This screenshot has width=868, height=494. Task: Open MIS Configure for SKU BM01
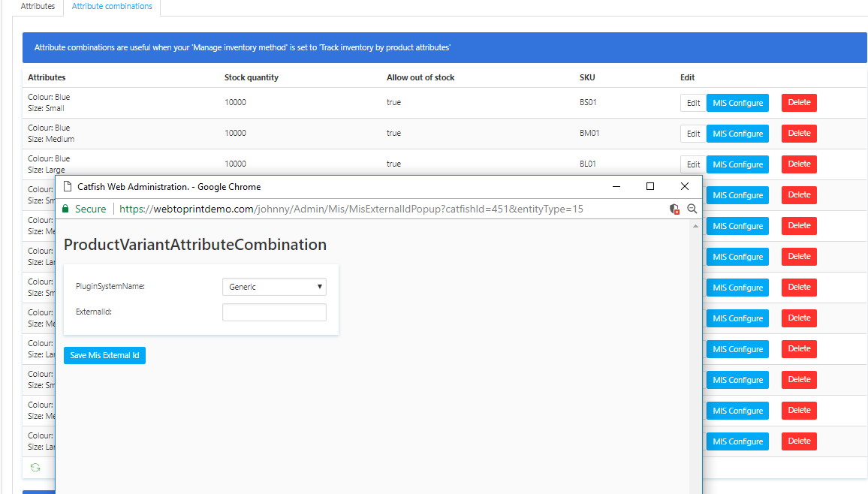[x=737, y=134]
